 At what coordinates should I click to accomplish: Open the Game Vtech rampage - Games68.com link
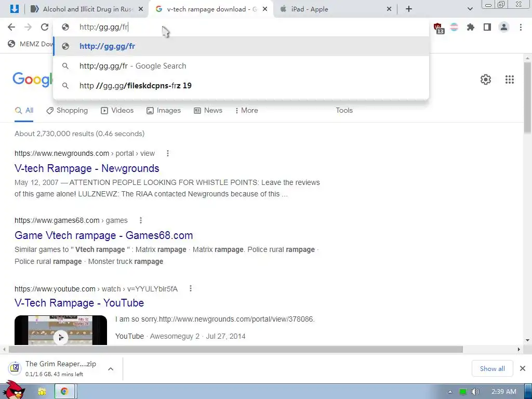pos(104,235)
